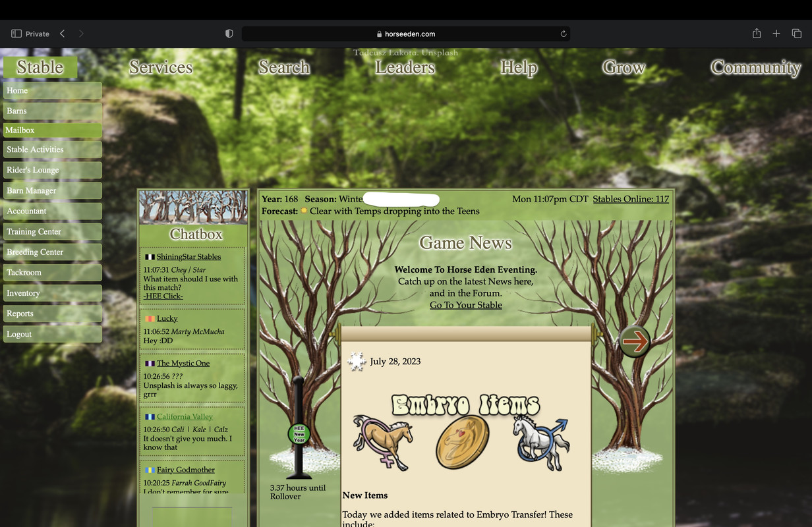Open the Community top menu
This screenshot has width=812, height=527.
(x=755, y=67)
